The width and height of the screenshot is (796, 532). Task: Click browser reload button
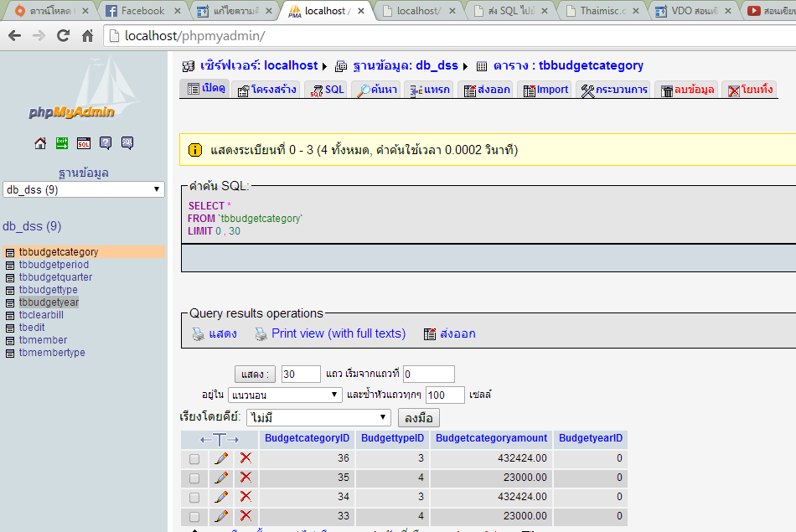[x=63, y=35]
